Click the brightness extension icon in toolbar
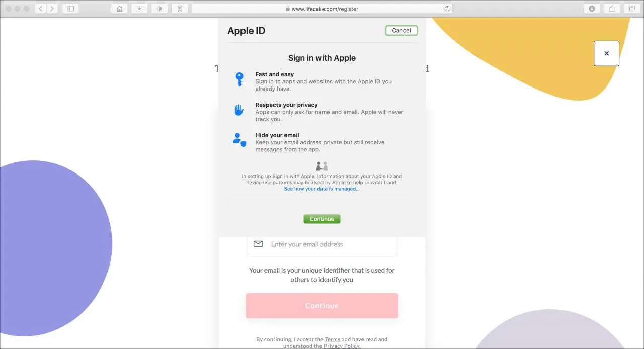This screenshot has height=349, width=644. pos(159,9)
